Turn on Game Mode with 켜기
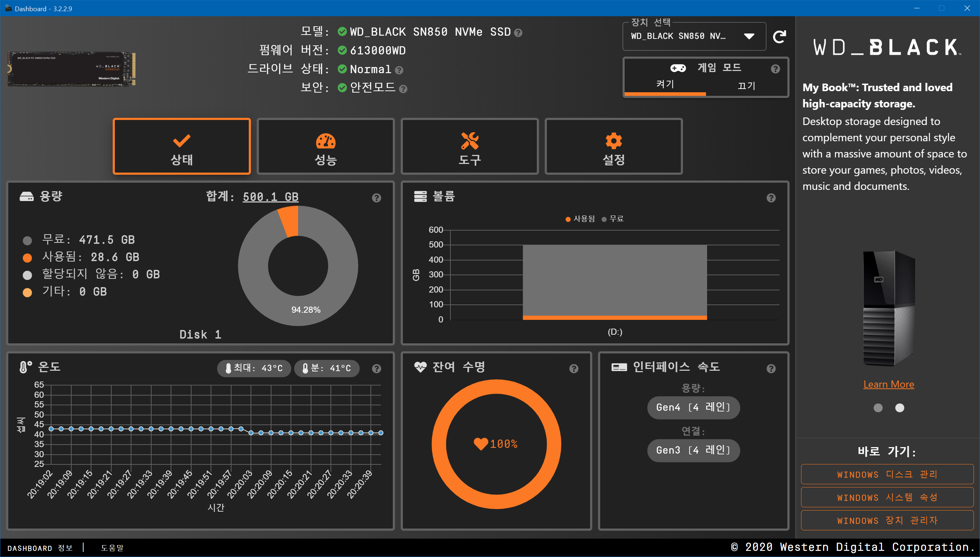 (665, 84)
